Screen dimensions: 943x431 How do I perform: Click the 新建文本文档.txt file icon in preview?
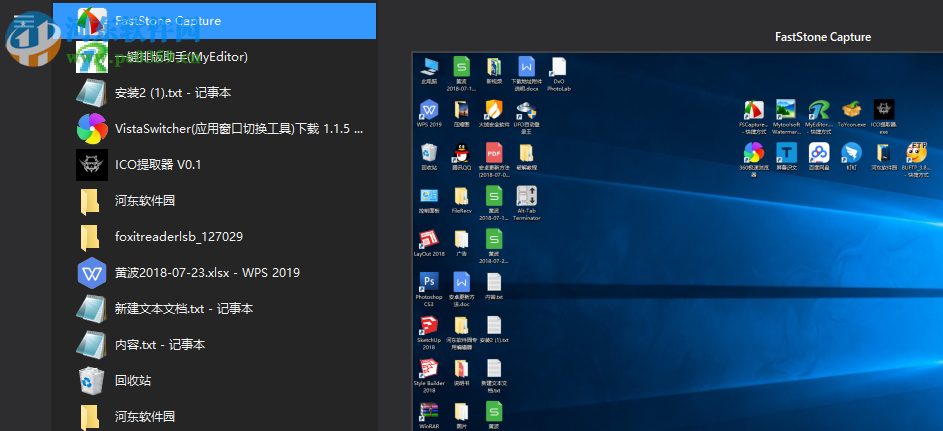(x=494, y=368)
